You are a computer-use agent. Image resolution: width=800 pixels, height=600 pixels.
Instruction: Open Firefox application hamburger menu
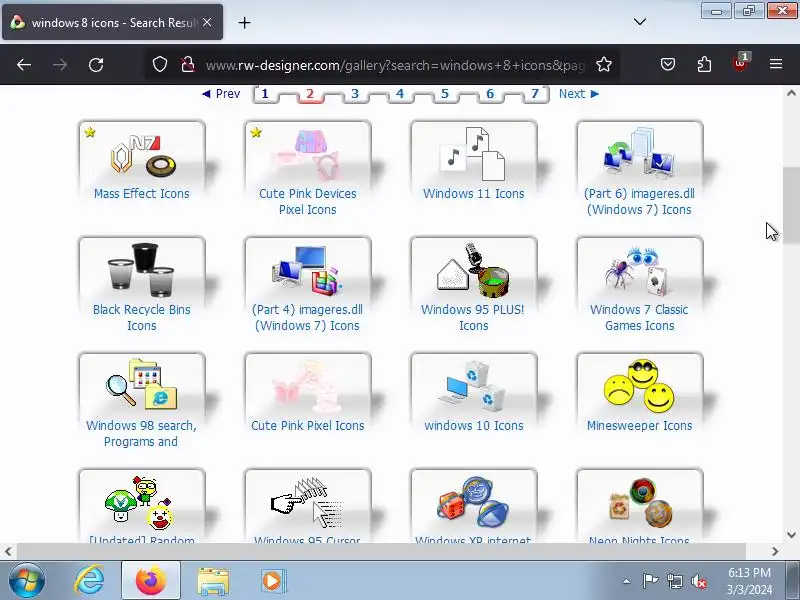(776, 64)
